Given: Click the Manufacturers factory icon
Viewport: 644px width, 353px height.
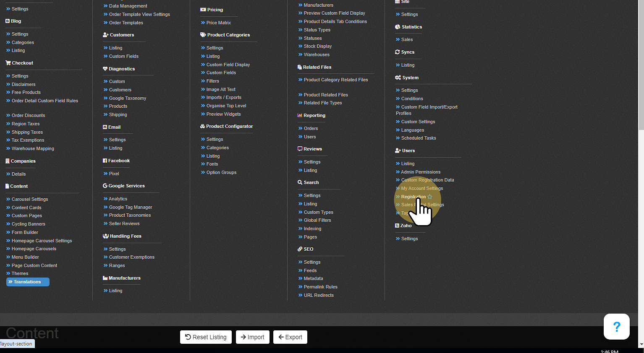Looking at the screenshot, I should click(105, 278).
